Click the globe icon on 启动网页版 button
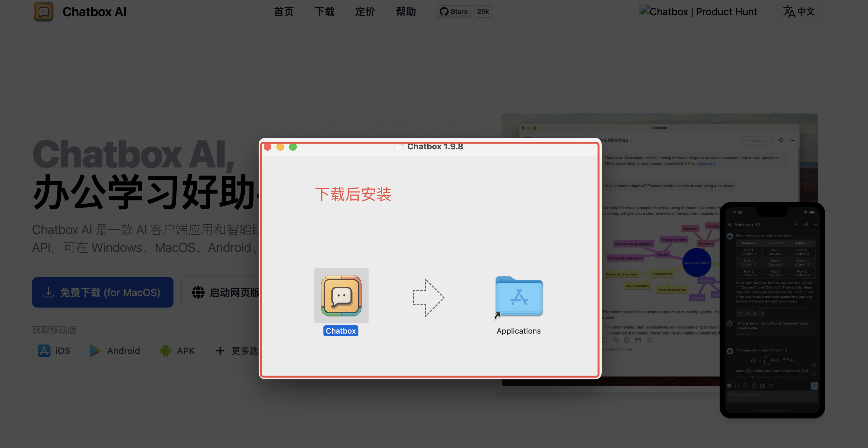868x448 pixels. tap(198, 292)
